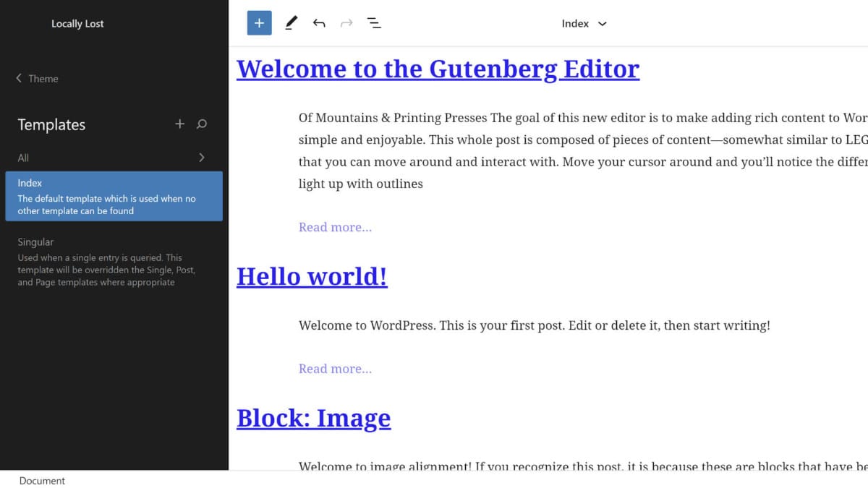Open the Index dropdown in top bar
The image size is (868, 488).
tap(584, 23)
